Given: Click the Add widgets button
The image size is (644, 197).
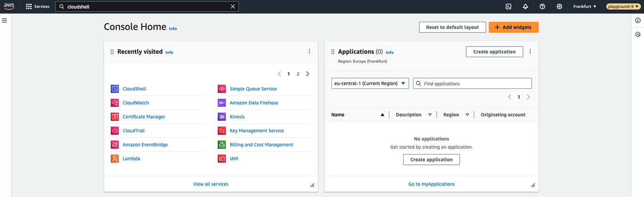Looking at the screenshot, I should click(x=513, y=27).
